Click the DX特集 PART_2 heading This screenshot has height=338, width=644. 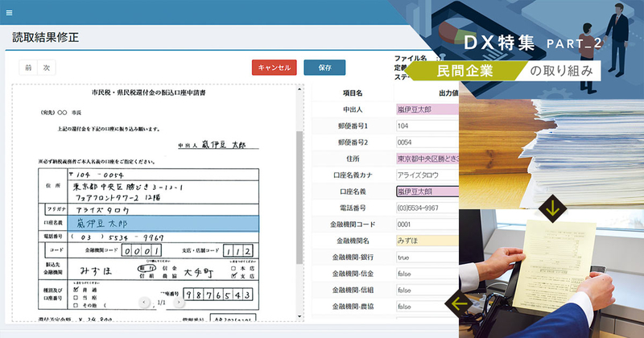click(533, 43)
